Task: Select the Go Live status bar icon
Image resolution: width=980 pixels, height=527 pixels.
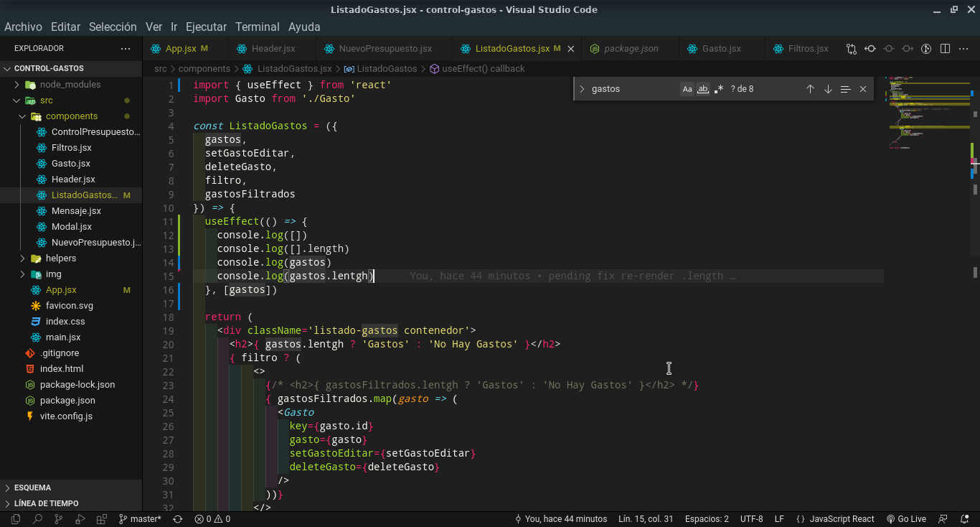Action: point(908,518)
